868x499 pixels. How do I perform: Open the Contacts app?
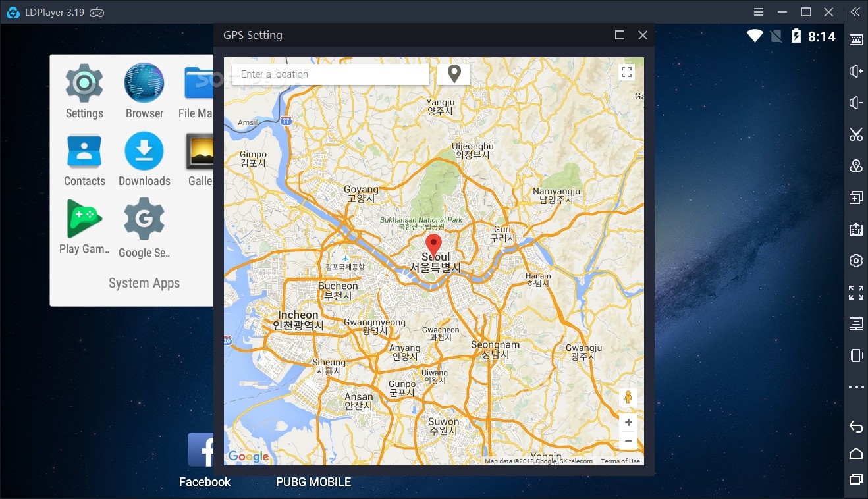click(84, 159)
